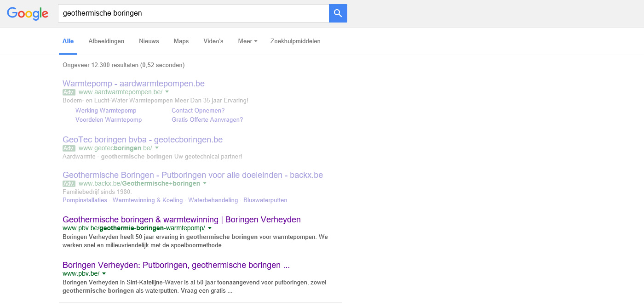
Task: Click Adv. badge of geotecboringen.be ad
Action: [69, 148]
